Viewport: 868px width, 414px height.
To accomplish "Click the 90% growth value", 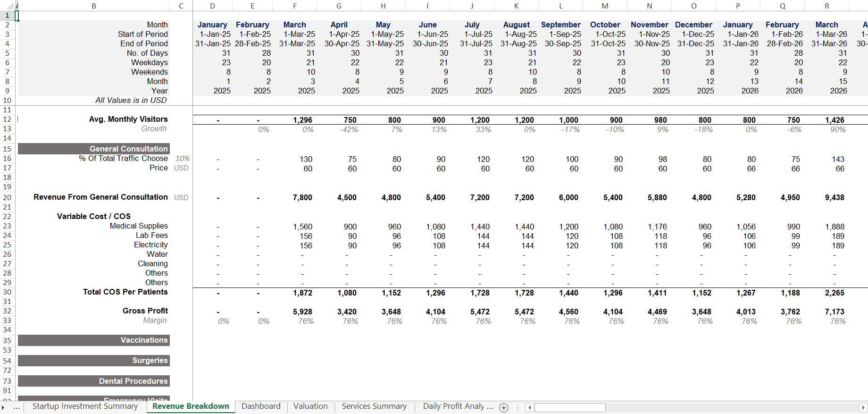I will (838, 130).
